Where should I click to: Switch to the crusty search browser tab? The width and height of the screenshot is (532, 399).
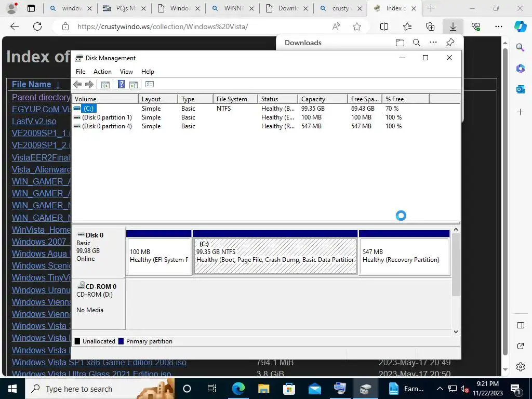coord(340,8)
